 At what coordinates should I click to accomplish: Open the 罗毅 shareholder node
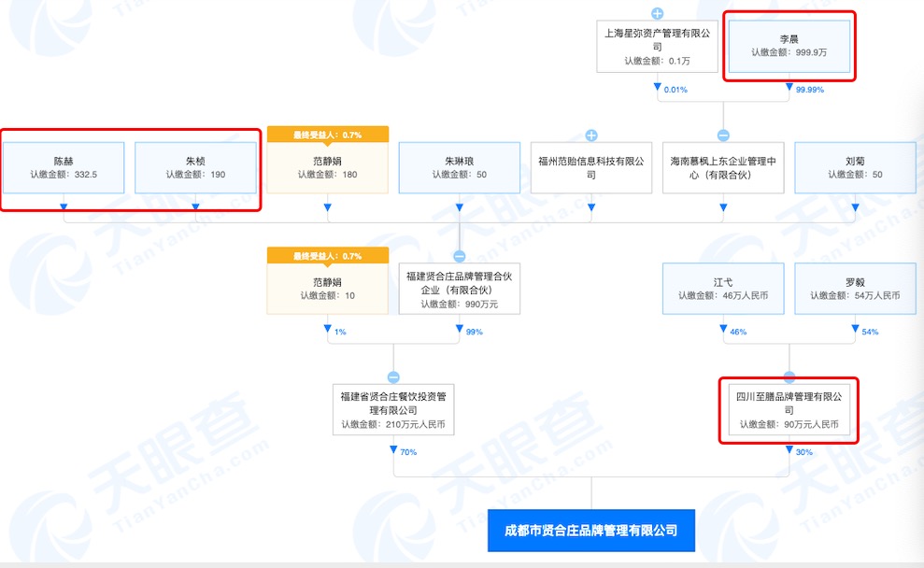coord(855,289)
